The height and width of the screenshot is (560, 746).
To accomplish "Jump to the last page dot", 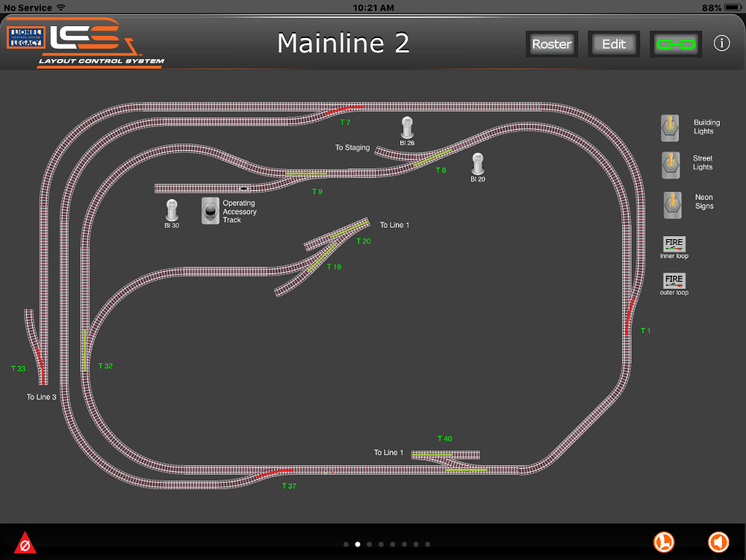I will (428, 544).
